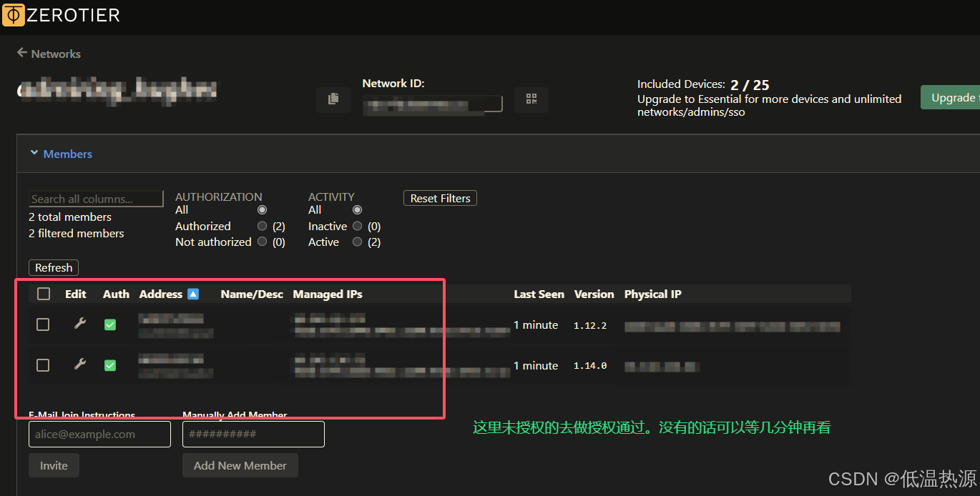Uncheck Auth for the 1.12.2 member
Viewport: 980px width, 496px height.
(109, 324)
